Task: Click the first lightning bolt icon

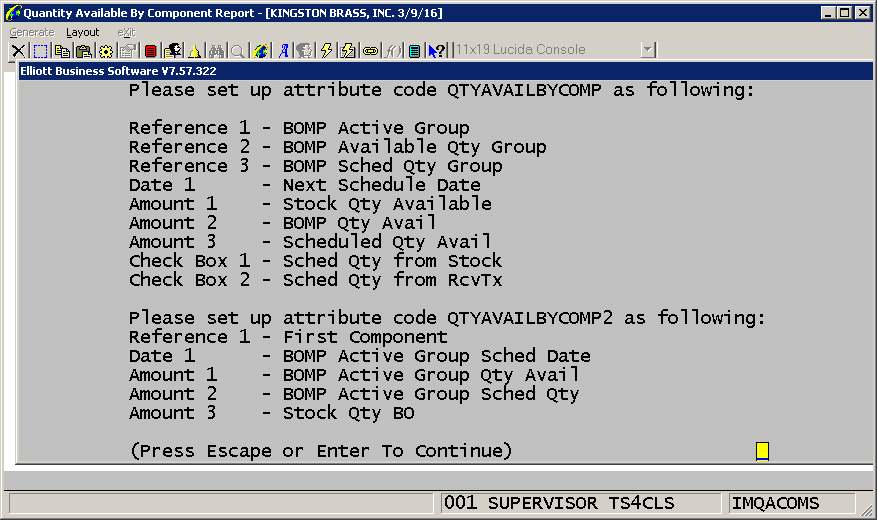Action: pyautogui.click(x=327, y=50)
